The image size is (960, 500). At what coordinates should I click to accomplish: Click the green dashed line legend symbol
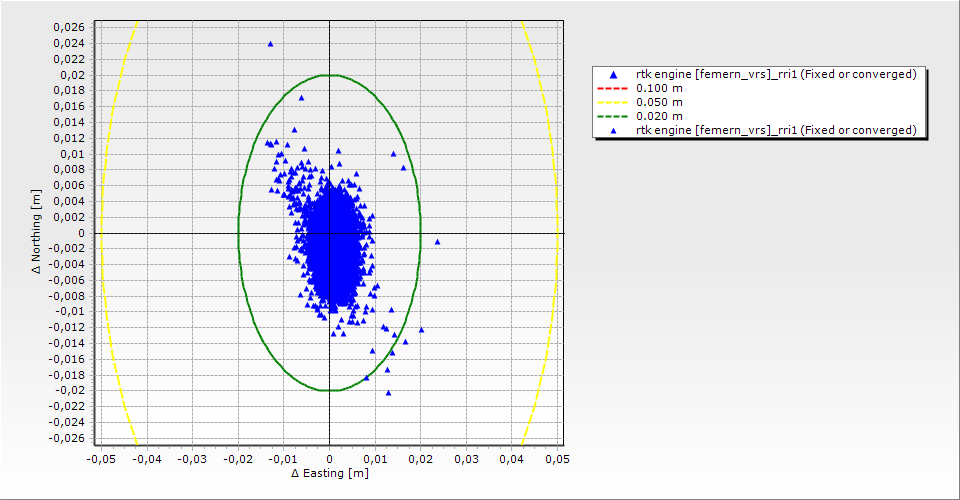tap(613, 116)
